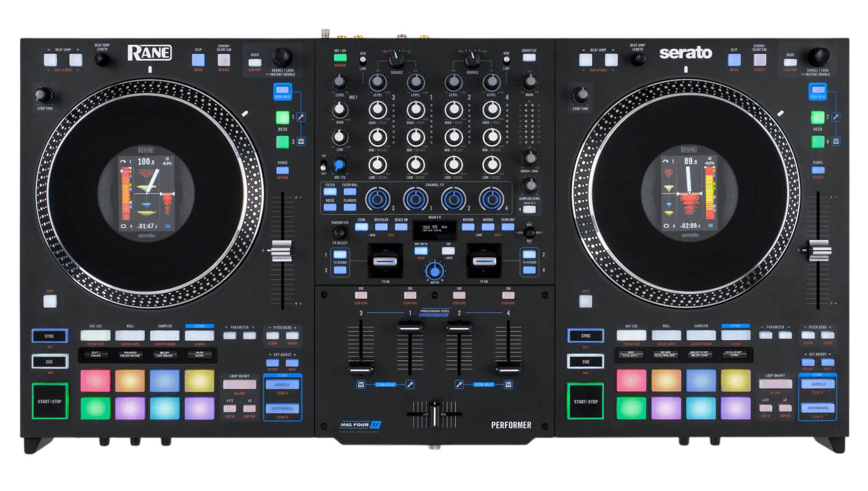Toggle SYNC on the left deck
The width and height of the screenshot is (868, 491).
point(50,336)
